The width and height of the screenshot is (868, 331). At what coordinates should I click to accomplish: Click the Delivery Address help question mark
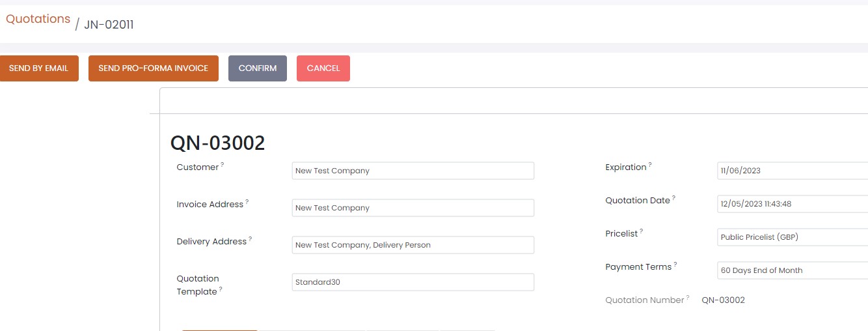[251, 239]
